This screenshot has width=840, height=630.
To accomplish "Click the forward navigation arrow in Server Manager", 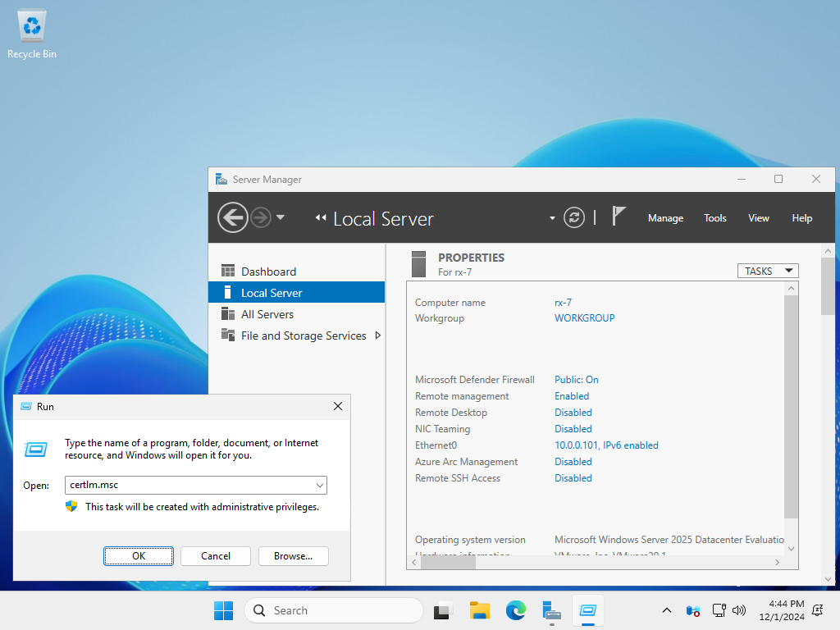I will pos(261,217).
